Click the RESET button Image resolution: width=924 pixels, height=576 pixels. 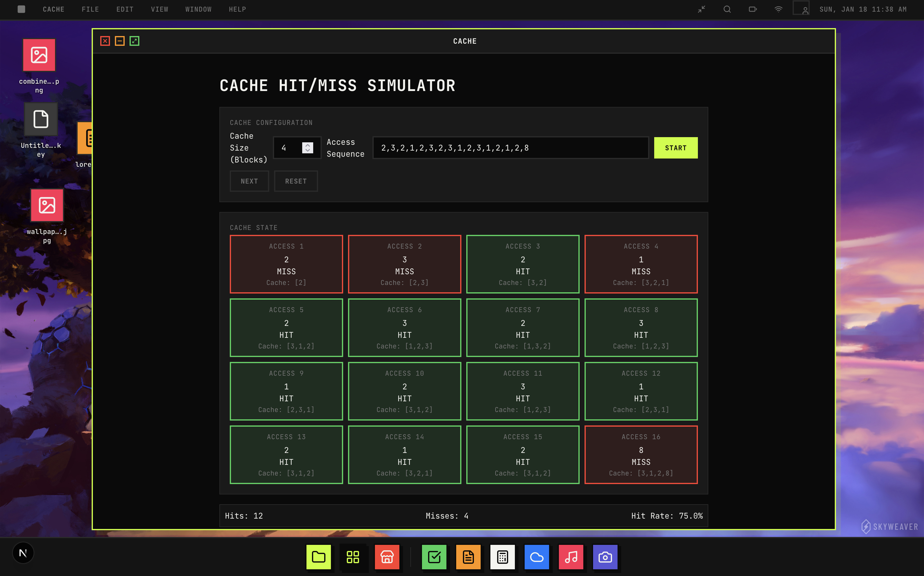(x=296, y=181)
